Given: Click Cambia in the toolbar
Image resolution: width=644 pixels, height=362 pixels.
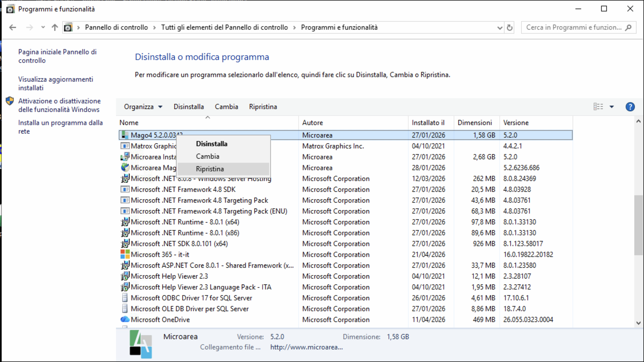Looking at the screenshot, I should click(x=227, y=107).
